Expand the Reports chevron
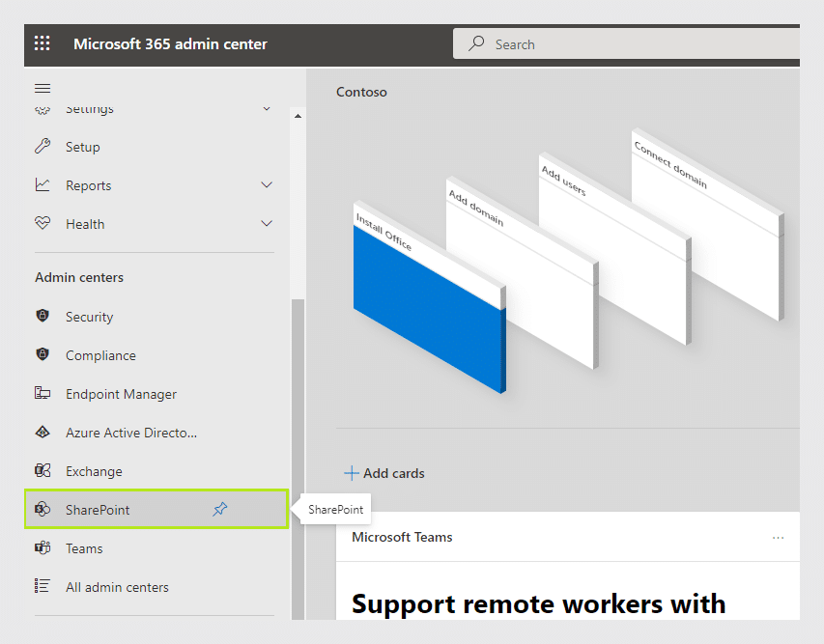Screen dimensions: 824x644 267,185
